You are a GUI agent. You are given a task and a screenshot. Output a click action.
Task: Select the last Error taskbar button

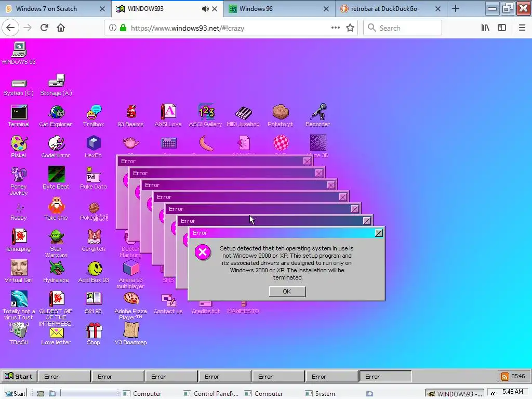385,377
